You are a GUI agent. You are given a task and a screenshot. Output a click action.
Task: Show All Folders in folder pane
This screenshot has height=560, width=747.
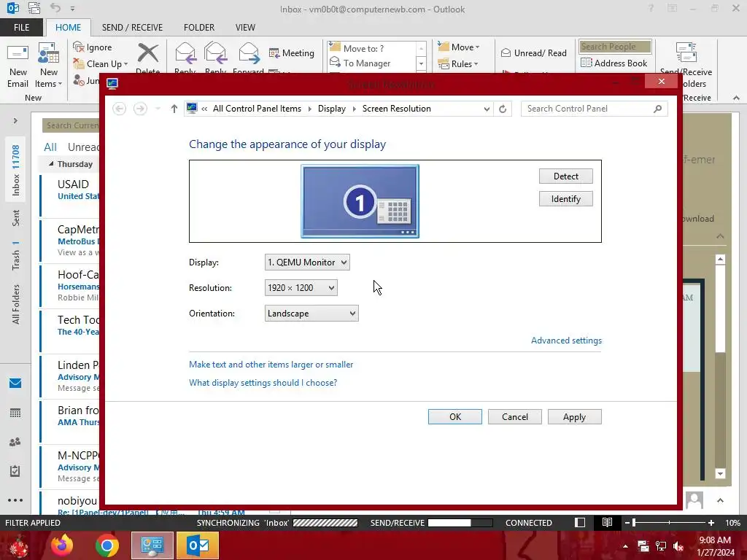coord(16,304)
